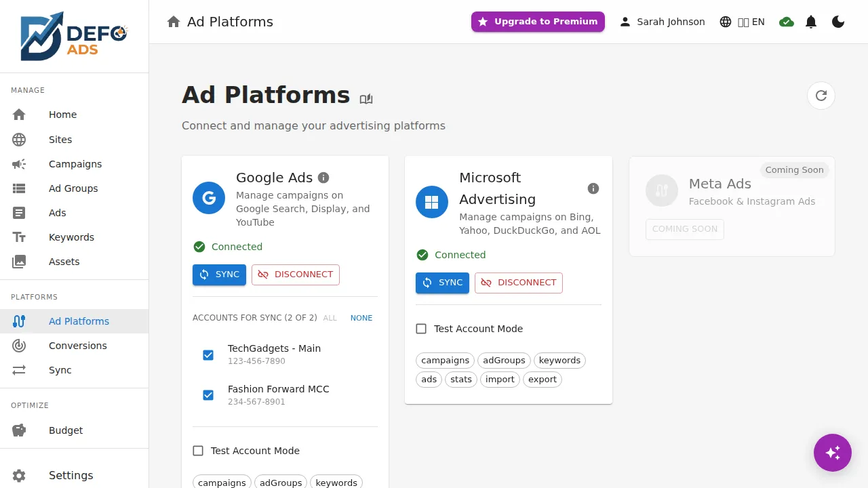868x488 pixels.
Task: Toggle dark mode with the moon icon
Action: pyautogui.click(x=838, y=22)
